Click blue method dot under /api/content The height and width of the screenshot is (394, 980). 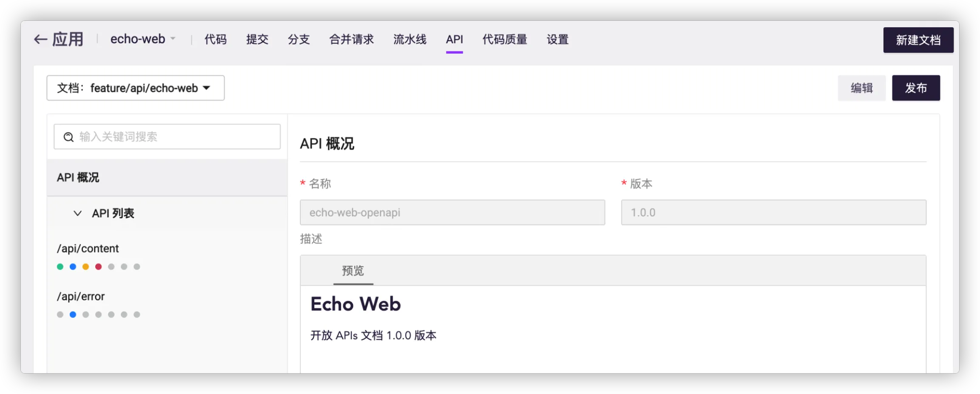coord(73,266)
